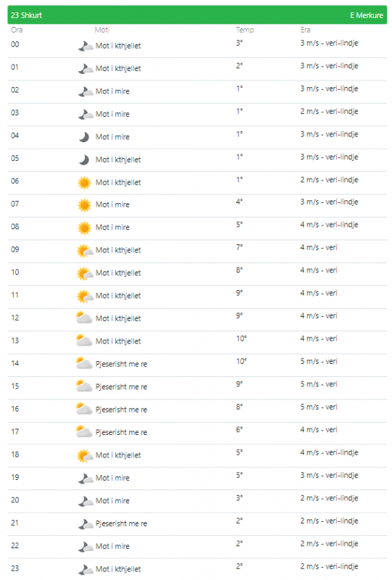Click the moon-cloud icon at hour 00
Viewport: 392px width, 580px height.
point(86,46)
